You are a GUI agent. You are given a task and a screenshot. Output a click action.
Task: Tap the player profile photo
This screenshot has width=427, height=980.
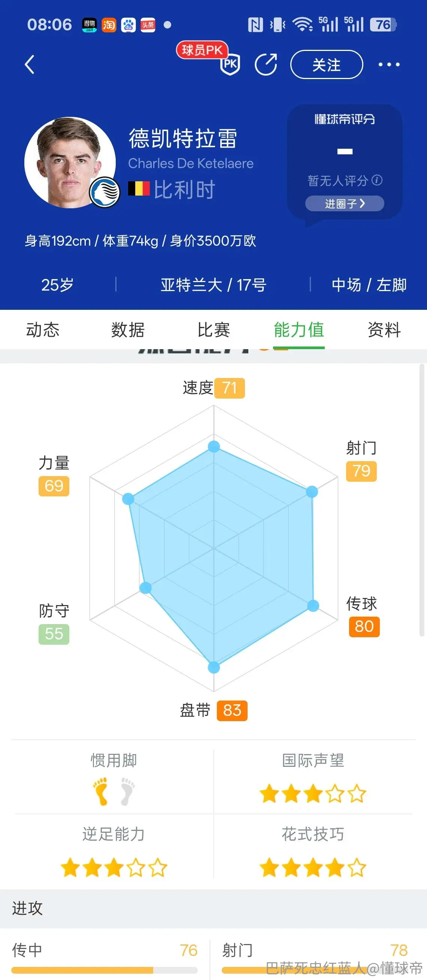click(x=70, y=163)
